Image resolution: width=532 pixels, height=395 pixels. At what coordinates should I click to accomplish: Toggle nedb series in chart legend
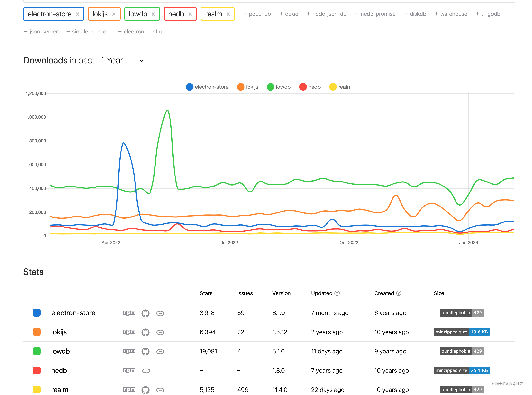(x=310, y=87)
